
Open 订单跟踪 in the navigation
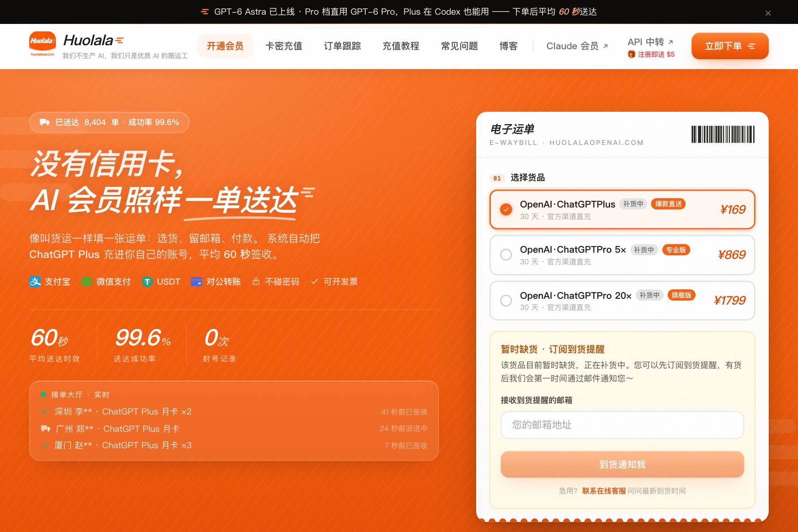point(342,46)
